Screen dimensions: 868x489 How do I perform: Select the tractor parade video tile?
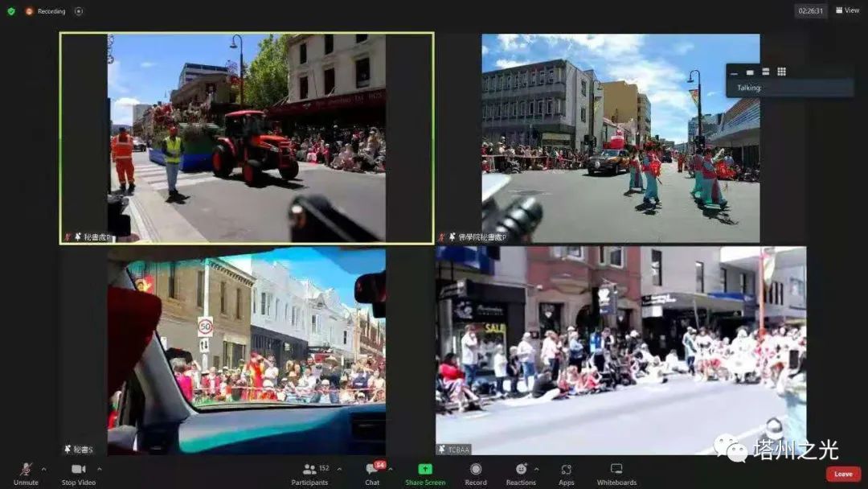[x=247, y=138]
